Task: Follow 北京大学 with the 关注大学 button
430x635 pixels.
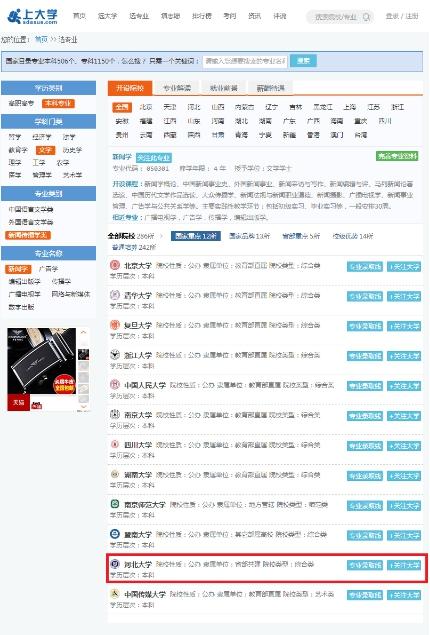Action: coord(404,266)
